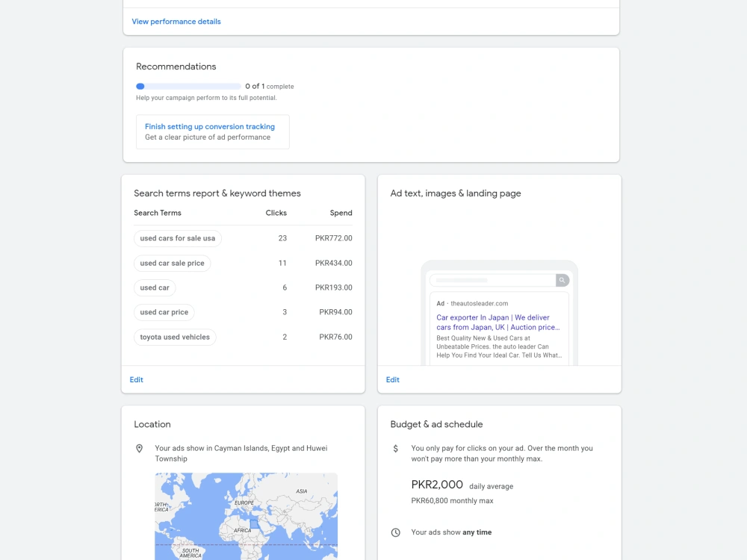The height and width of the screenshot is (560, 747).
Task: Click the PKR772.00 spend value
Action: click(x=333, y=238)
